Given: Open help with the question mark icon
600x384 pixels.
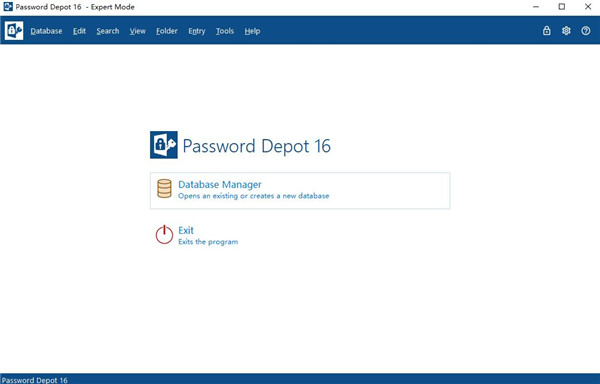Looking at the screenshot, I should (x=585, y=31).
